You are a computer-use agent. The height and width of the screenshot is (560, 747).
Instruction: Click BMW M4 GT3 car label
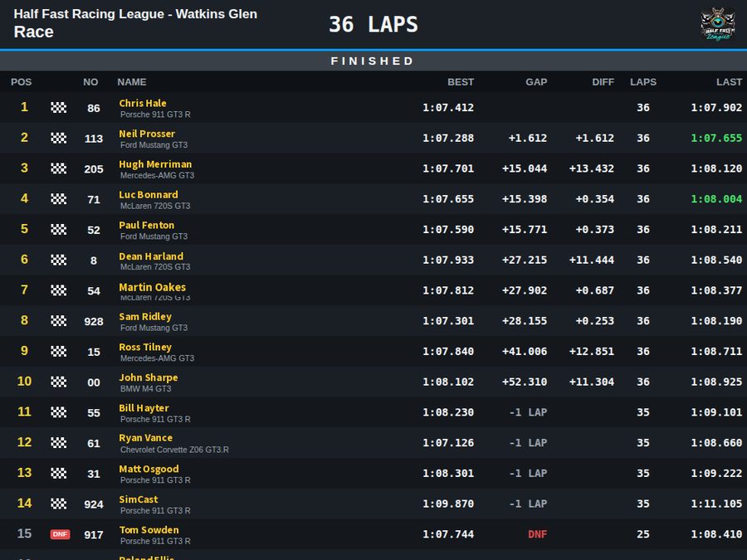146,388
